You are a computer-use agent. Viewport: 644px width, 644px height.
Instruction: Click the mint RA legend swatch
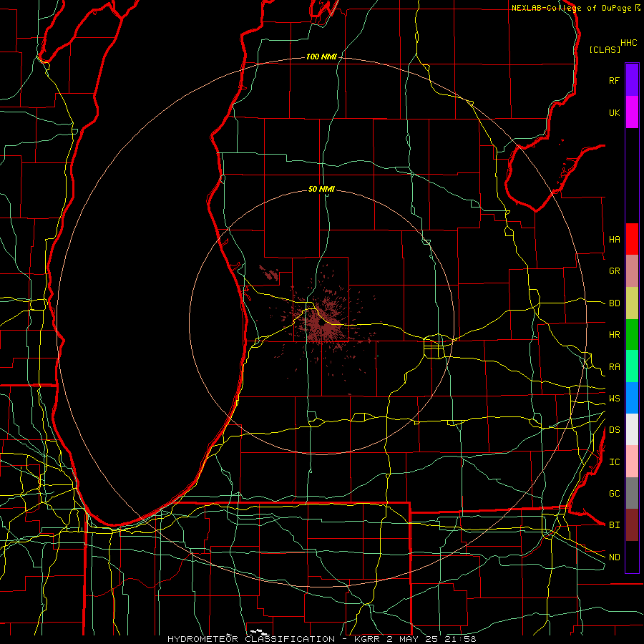pos(632,366)
